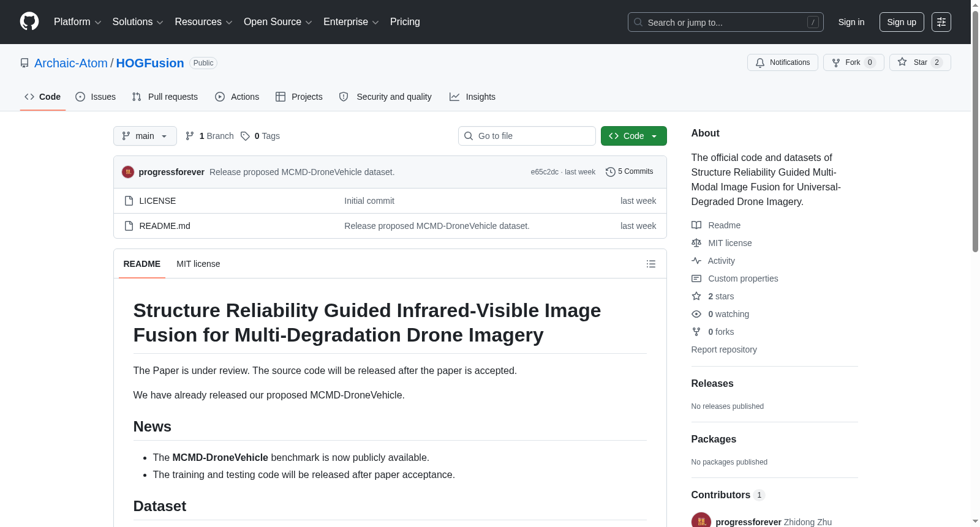The width and height of the screenshot is (980, 527).
Task: Open the LICENSE file
Action: (x=157, y=201)
